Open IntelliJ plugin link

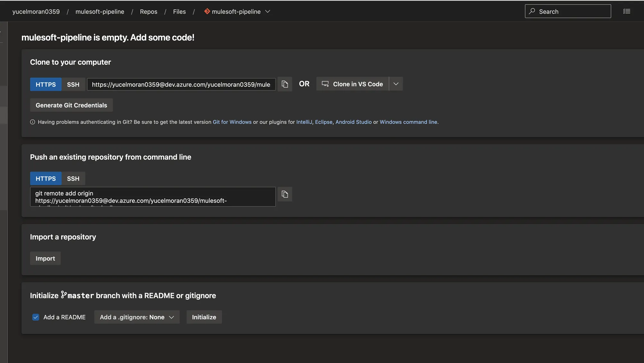point(304,122)
